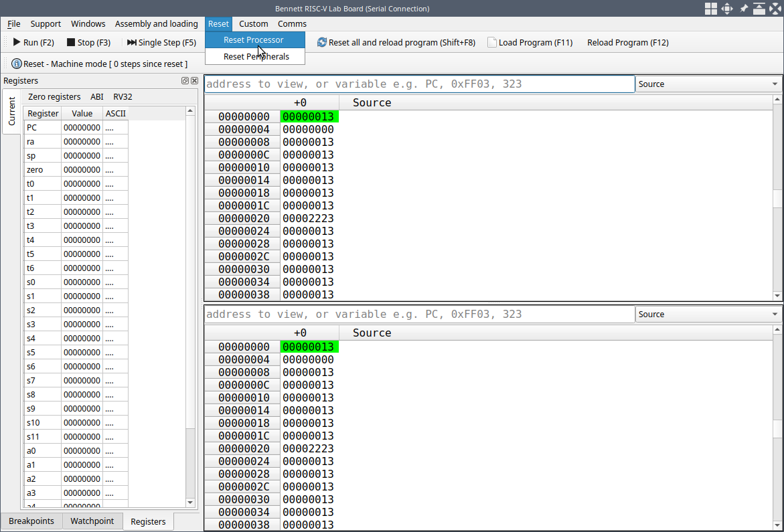Close the Registers panel
This screenshot has width=784, height=532.
194,81
